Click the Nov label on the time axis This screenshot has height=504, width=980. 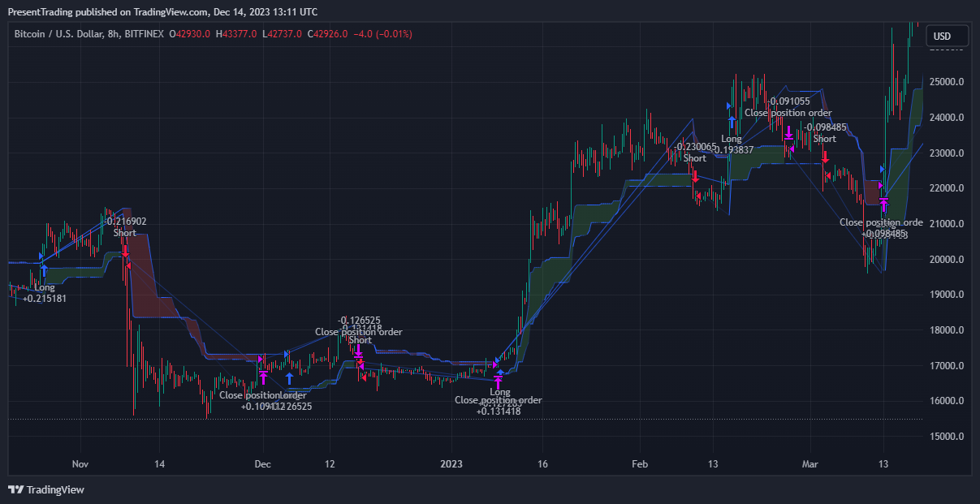pos(80,464)
